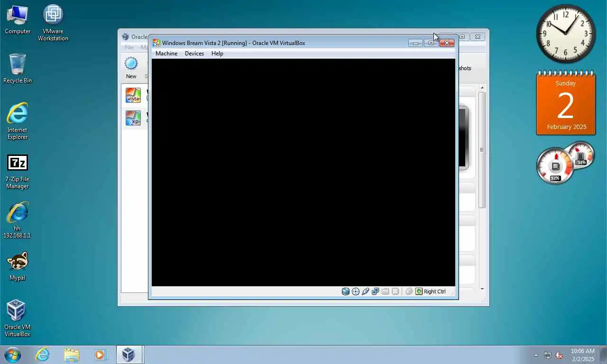Close the Windows Bream Vista 2 window
This screenshot has height=364, width=607.
pyautogui.click(x=447, y=43)
